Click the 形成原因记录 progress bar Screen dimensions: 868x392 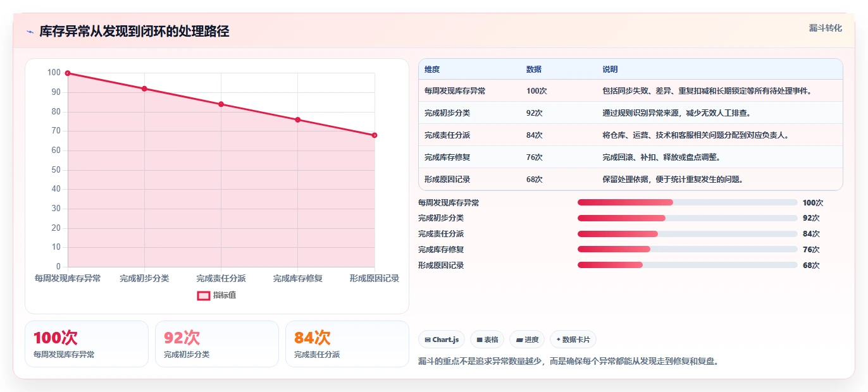pos(687,265)
